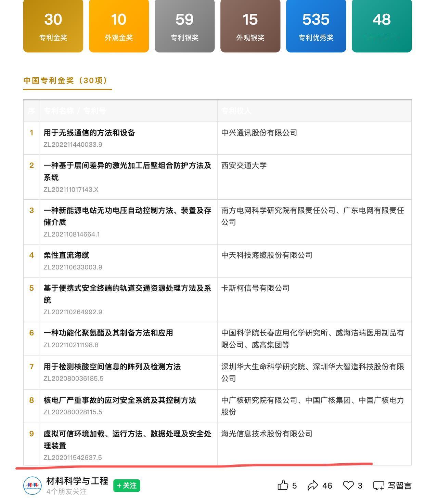Image resolution: width=438 pixels, height=504 pixels.
Task: Click patent number ZL202011542637.5
Action: (73, 457)
